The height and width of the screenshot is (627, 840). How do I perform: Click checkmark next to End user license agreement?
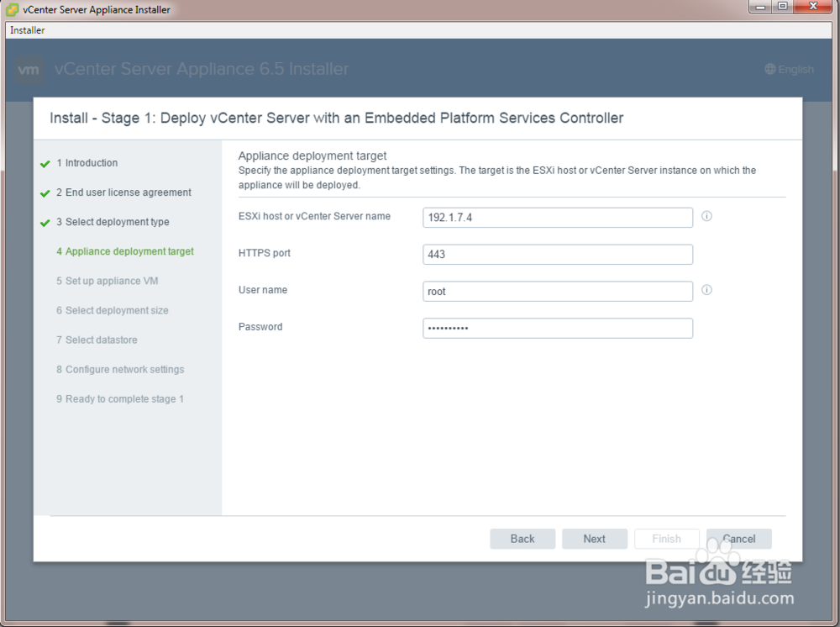click(45, 193)
